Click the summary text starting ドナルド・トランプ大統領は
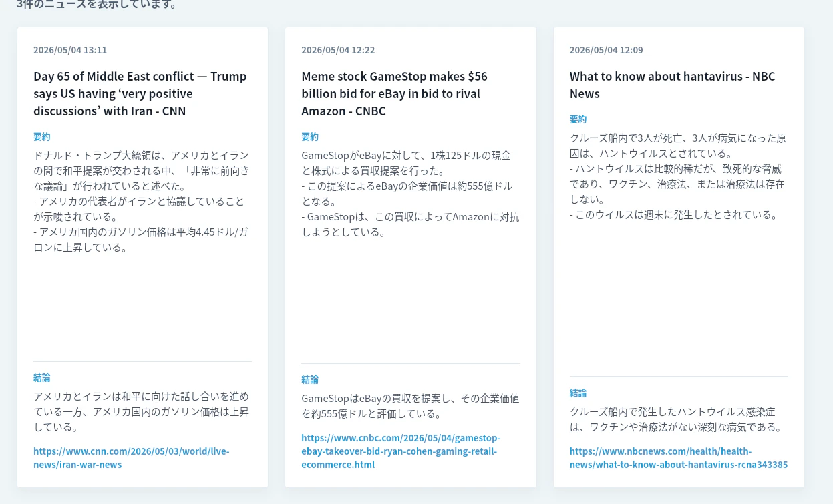The image size is (833, 504). (142, 201)
